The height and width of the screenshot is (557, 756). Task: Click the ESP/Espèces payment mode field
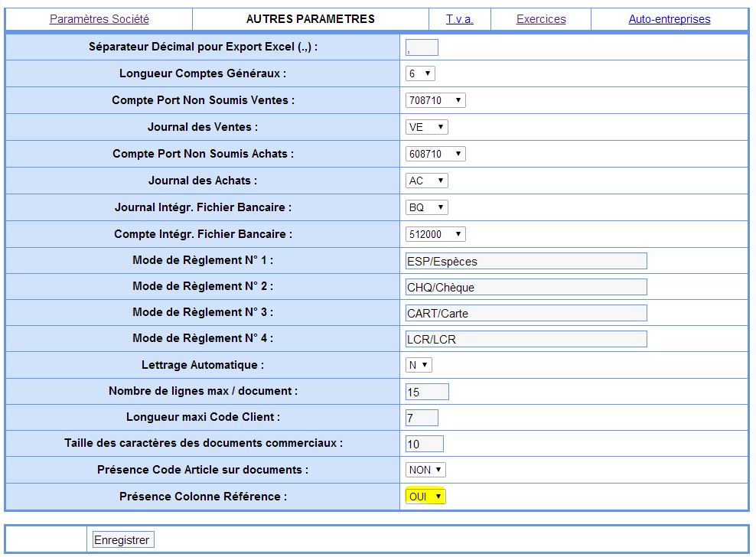[526, 262]
